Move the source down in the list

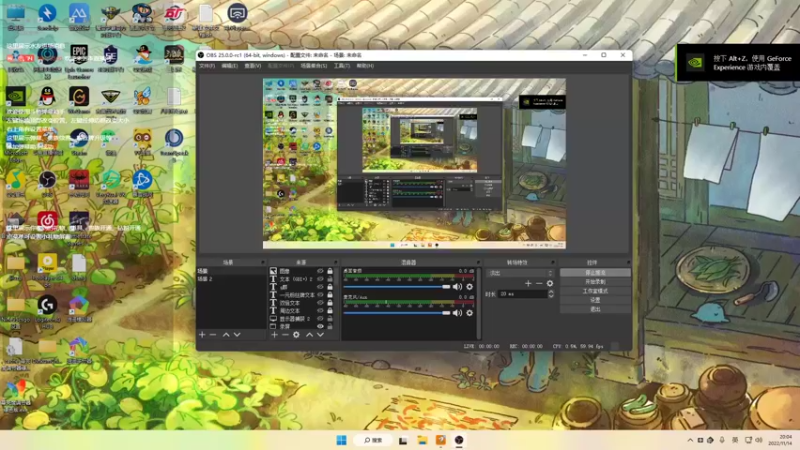pos(320,335)
